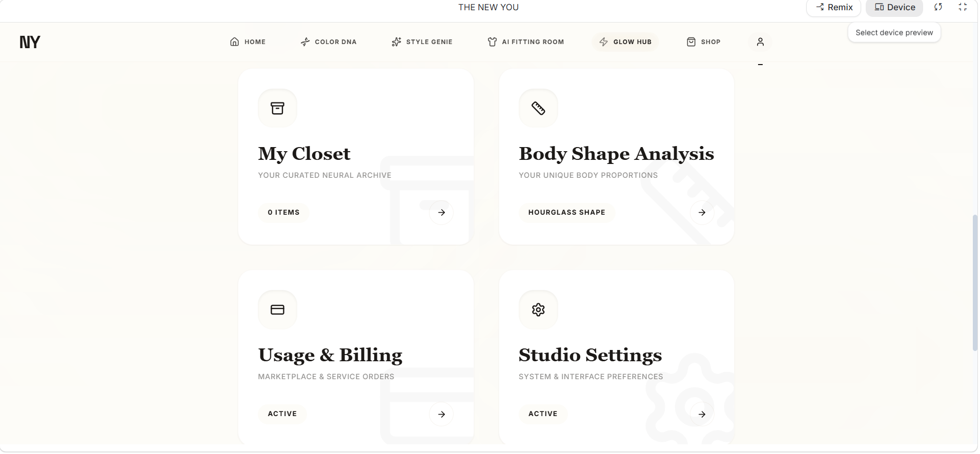Open Body Shape Analysis arrow button

pyautogui.click(x=702, y=213)
